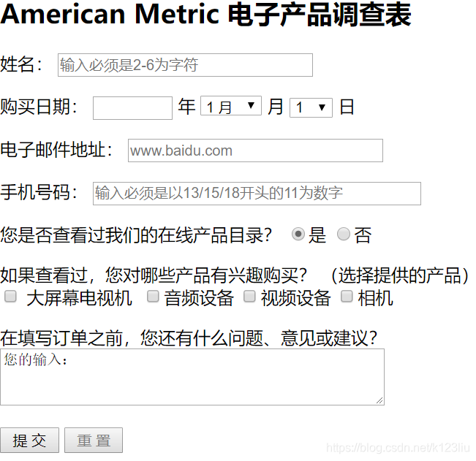
Task: Click the email field with www.baidu.com placeholder
Action: 255,151
